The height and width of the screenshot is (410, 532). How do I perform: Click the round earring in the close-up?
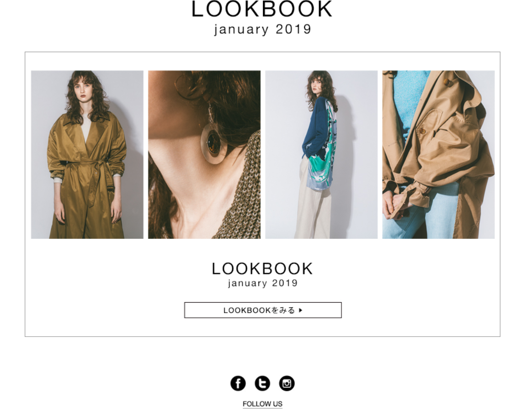214,143
